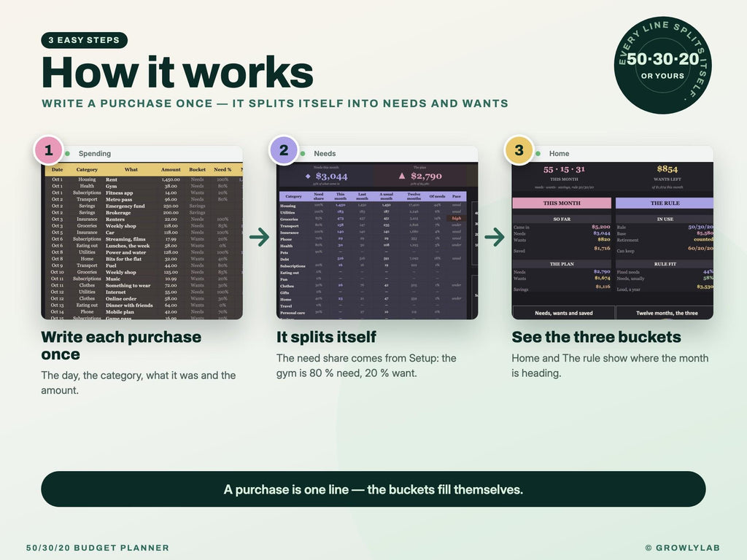
Task: Click the 'Pace' column header
Action: [x=457, y=196]
